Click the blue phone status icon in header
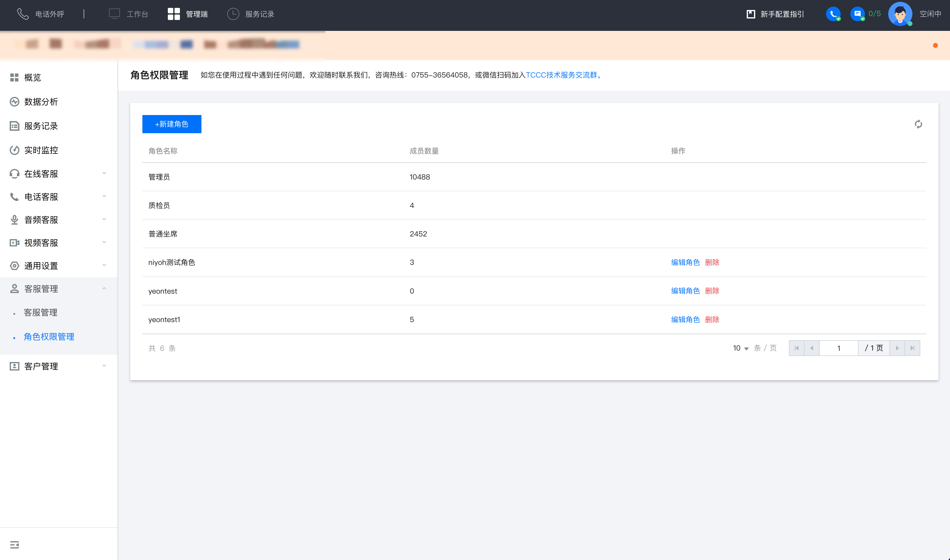The height and width of the screenshot is (560, 950). 833,14
